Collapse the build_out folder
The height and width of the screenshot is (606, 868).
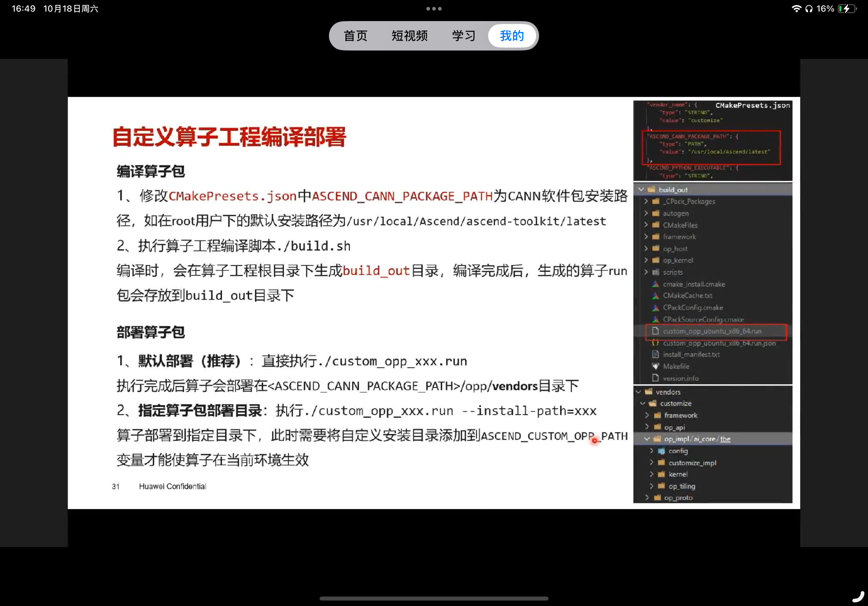tap(640, 189)
